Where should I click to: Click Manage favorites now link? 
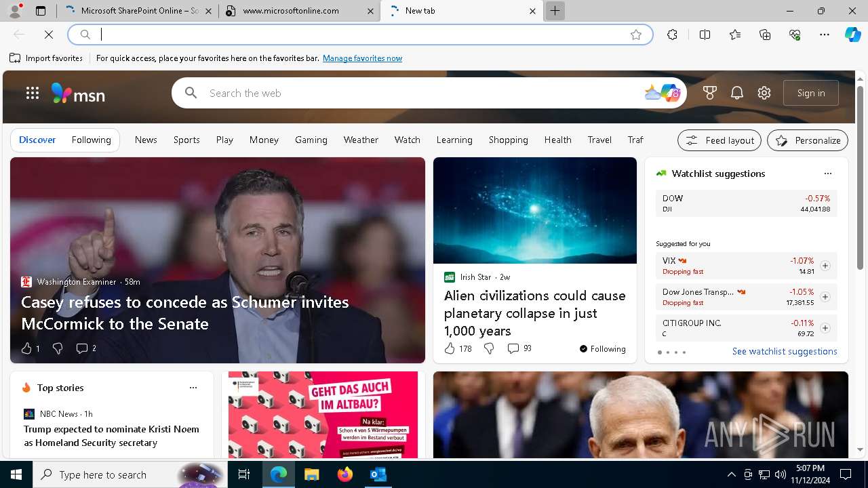pyautogui.click(x=362, y=58)
